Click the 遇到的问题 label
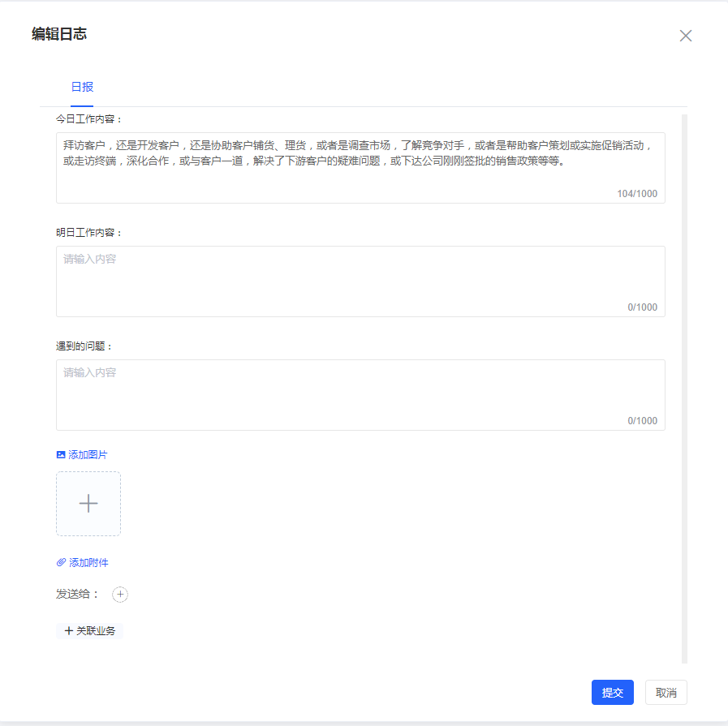 tap(84, 346)
